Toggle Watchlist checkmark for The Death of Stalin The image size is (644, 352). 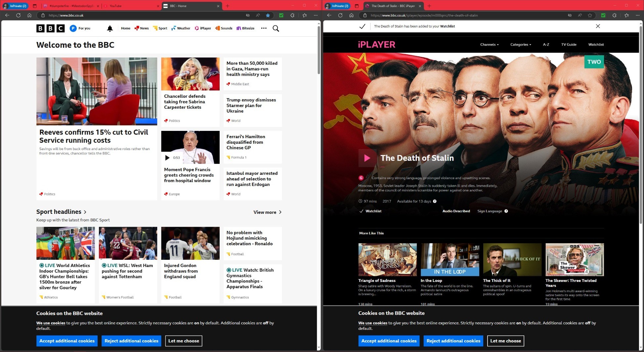[x=370, y=211]
